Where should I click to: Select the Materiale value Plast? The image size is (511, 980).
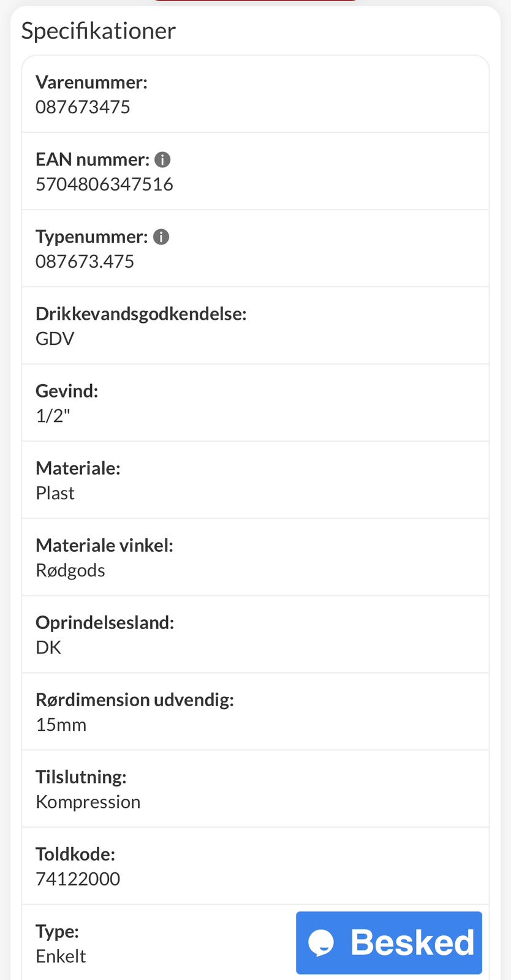point(55,492)
